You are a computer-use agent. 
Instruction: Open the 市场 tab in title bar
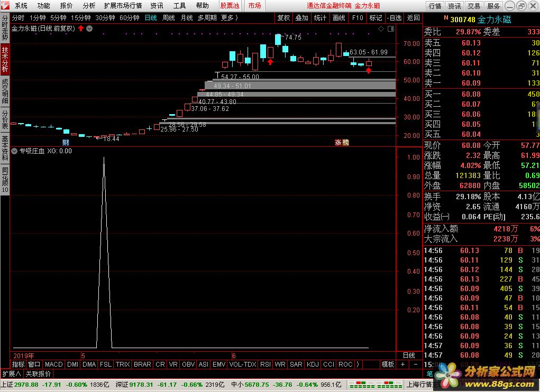[x=254, y=6]
